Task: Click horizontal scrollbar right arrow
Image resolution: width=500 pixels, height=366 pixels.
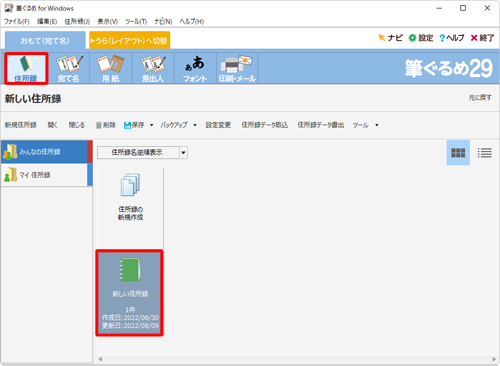Action: click(494, 359)
